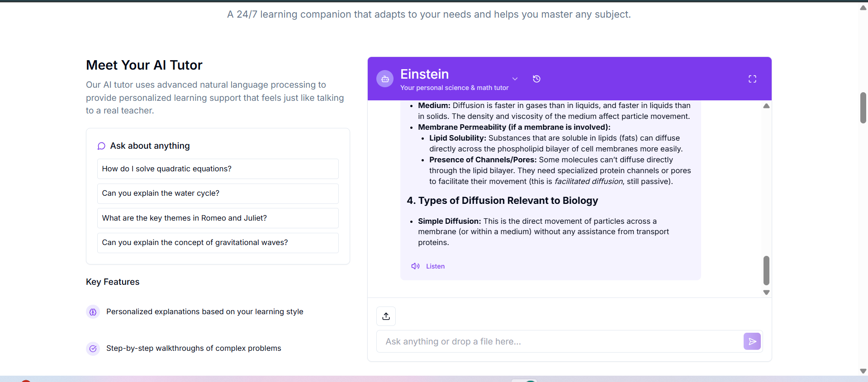Click the italic 'facilitated diffusion' text

pyautogui.click(x=588, y=181)
